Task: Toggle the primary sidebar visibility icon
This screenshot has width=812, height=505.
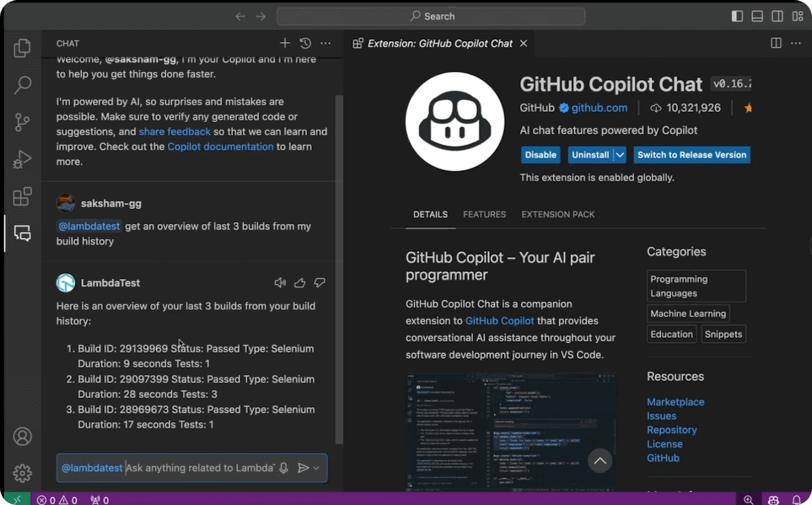Action: [737, 16]
